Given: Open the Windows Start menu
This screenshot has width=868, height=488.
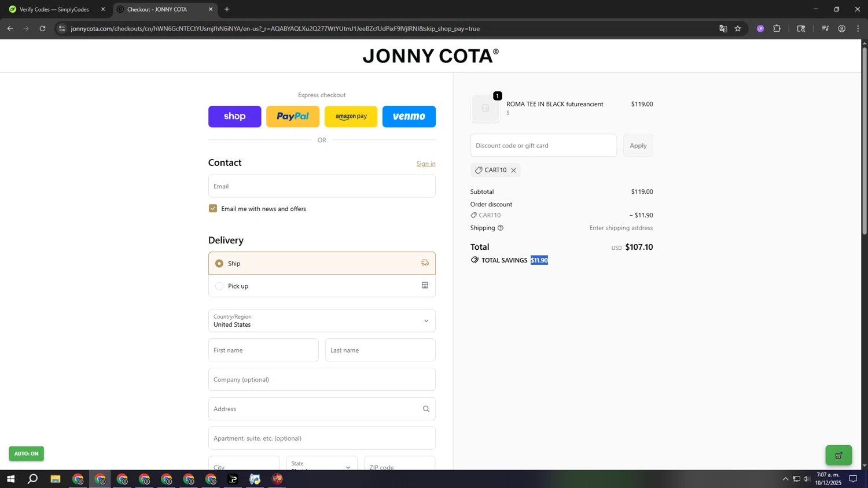Looking at the screenshot, I should [x=10, y=479].
